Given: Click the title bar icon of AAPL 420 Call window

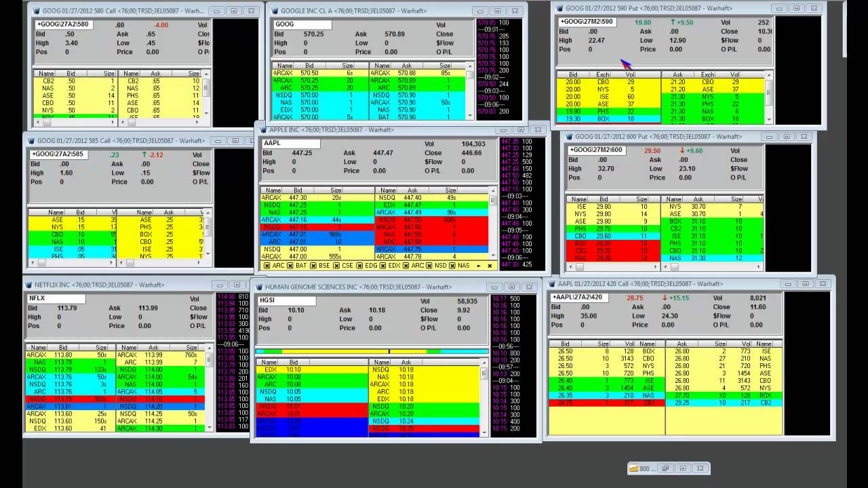Looking at the screenshot, I should tap(552, 284).
